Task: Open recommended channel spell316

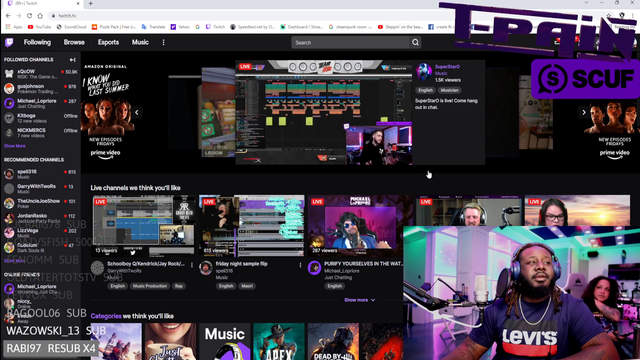Action: click(40, 174)
